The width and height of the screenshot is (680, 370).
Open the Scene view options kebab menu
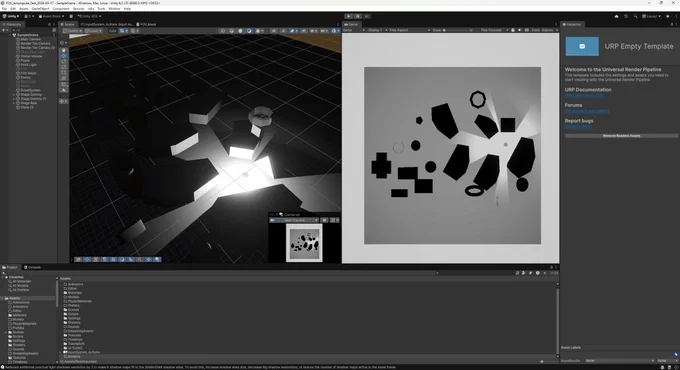tap(338, 24)
